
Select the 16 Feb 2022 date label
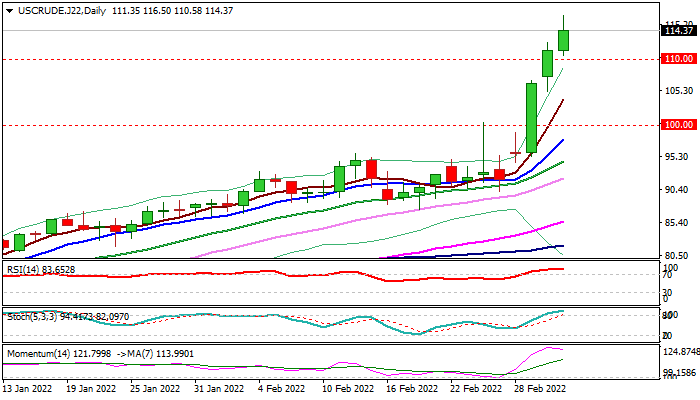(x=412, y=389)
